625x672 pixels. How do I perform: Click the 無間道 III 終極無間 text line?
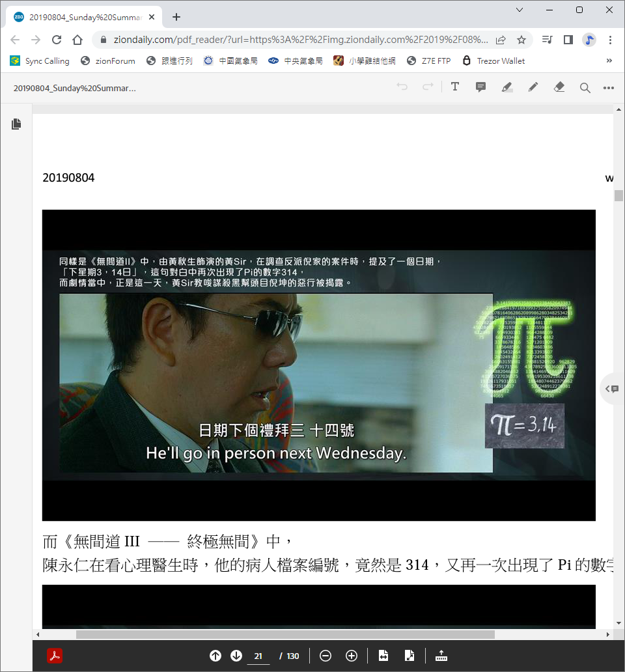point(168,542)
